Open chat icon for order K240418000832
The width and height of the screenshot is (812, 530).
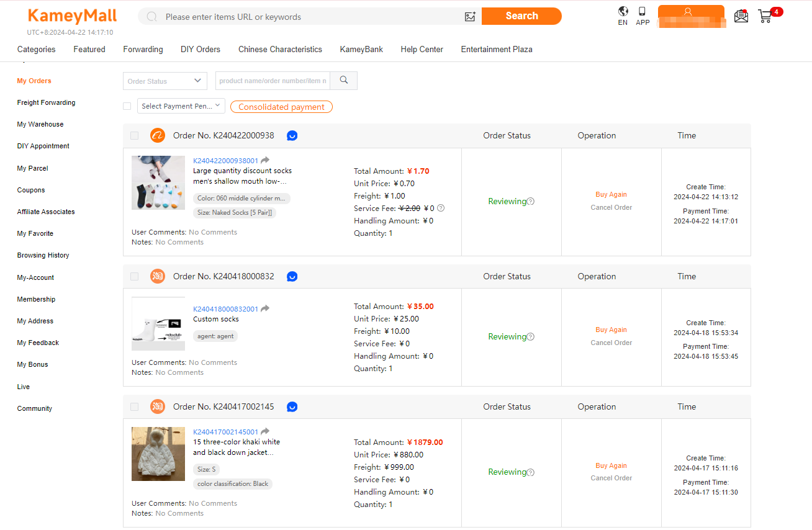coord(292,276)
